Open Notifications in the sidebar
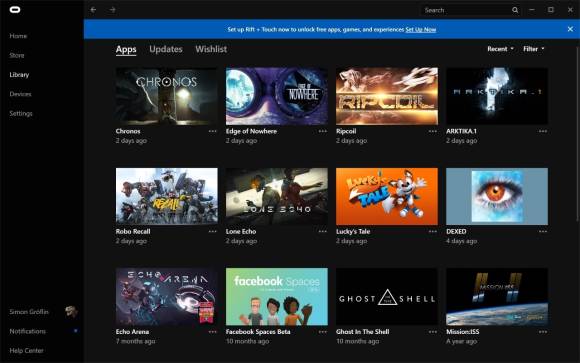The image size is (580, 363). point(28,331)
